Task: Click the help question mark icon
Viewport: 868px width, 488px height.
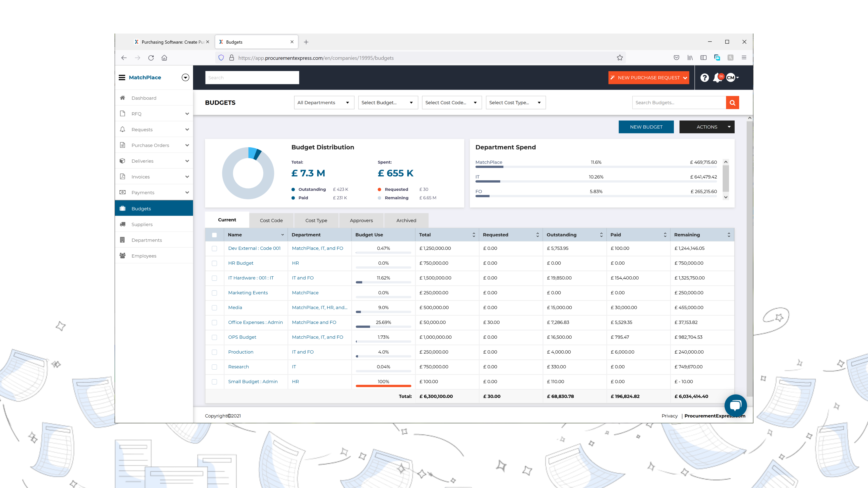Action: coord(704,78)
